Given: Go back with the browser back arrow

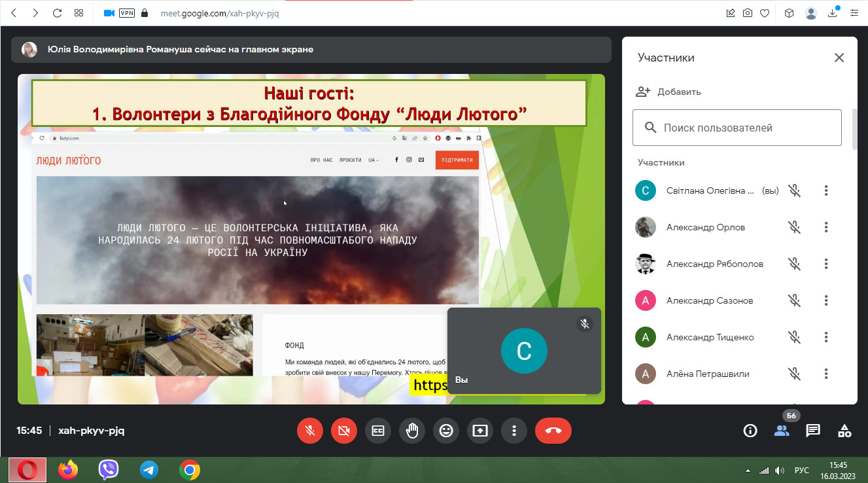Looking at the screenshot, I should point(14,13).
